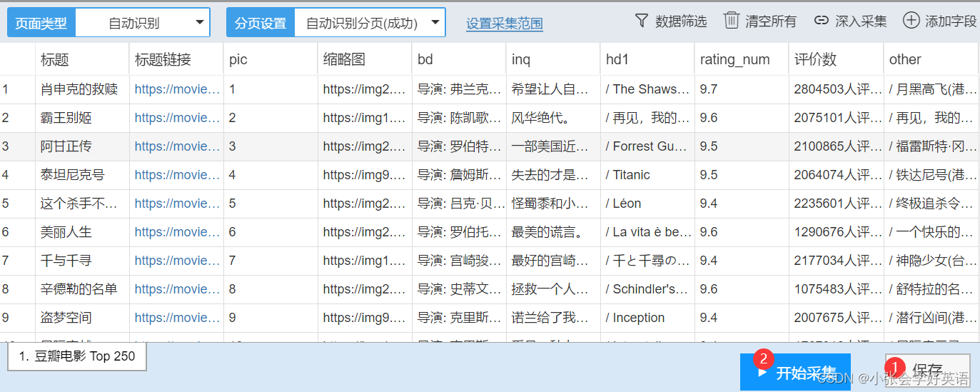This screenshot has height=392, width=980.
Task: Click the 最美的谎言。 inq cell
Action: tap(553, 232)
